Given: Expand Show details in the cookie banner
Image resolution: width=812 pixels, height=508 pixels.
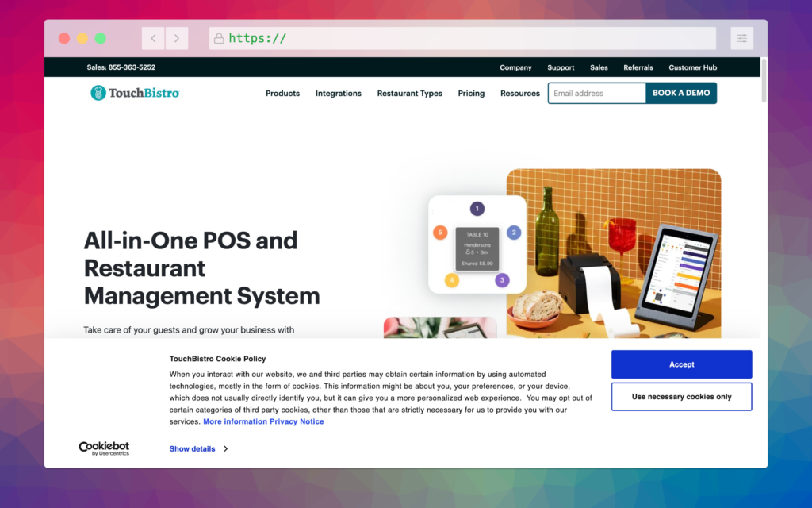Looking at the screenshot, I should [x=193, y=448].
